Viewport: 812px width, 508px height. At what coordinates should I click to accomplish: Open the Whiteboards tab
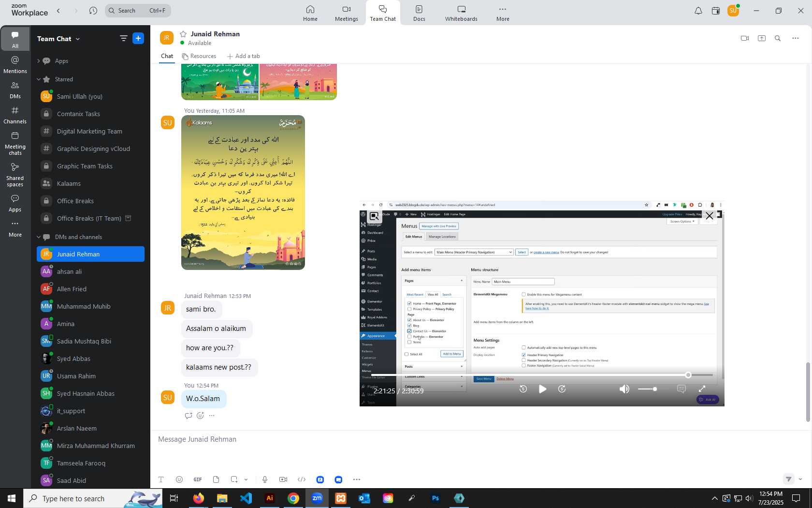[461, 13]
